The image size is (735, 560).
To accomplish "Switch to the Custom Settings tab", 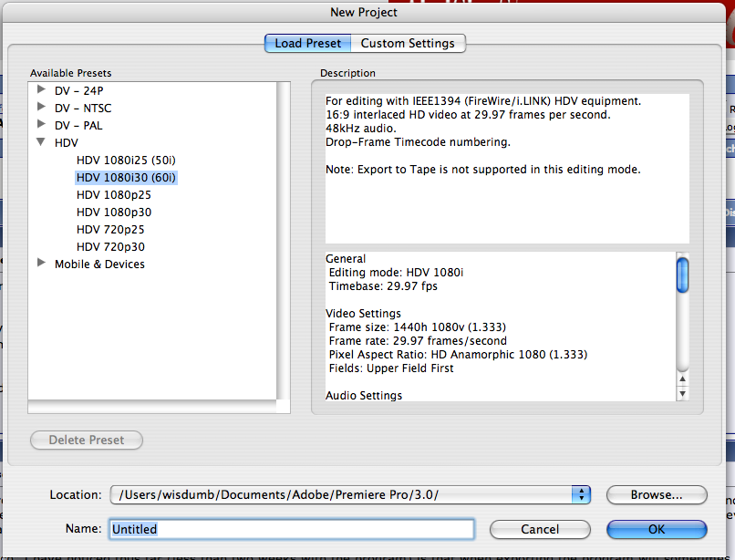I will pos(408,43).
